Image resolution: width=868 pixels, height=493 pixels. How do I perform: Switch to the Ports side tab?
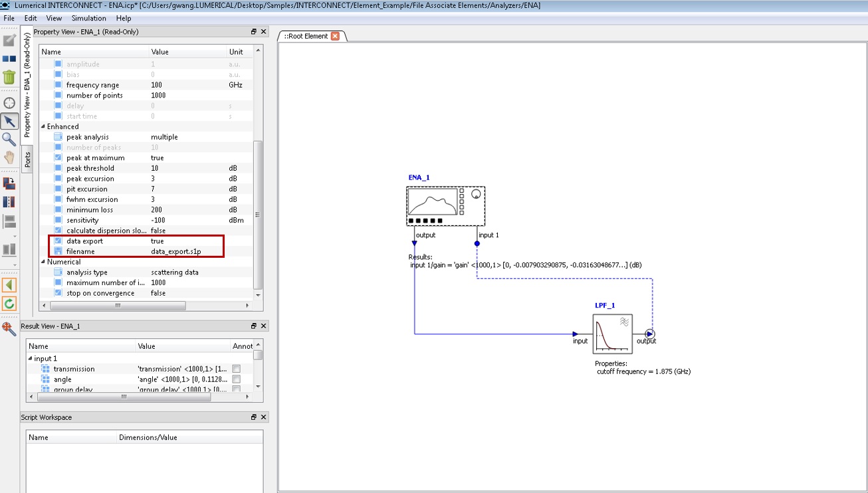pos(28,159)
